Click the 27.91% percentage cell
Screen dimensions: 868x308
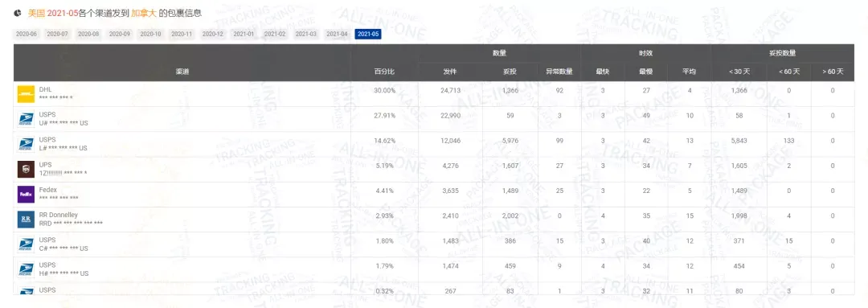(x=385, y=115)
